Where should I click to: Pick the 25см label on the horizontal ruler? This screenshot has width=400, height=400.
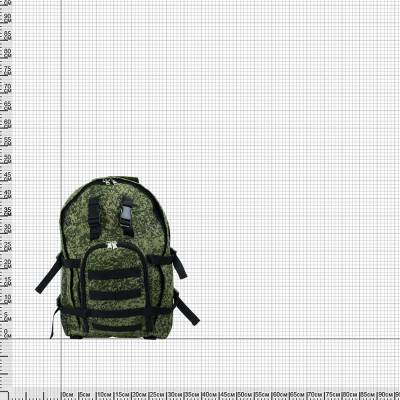click(157, 395)
